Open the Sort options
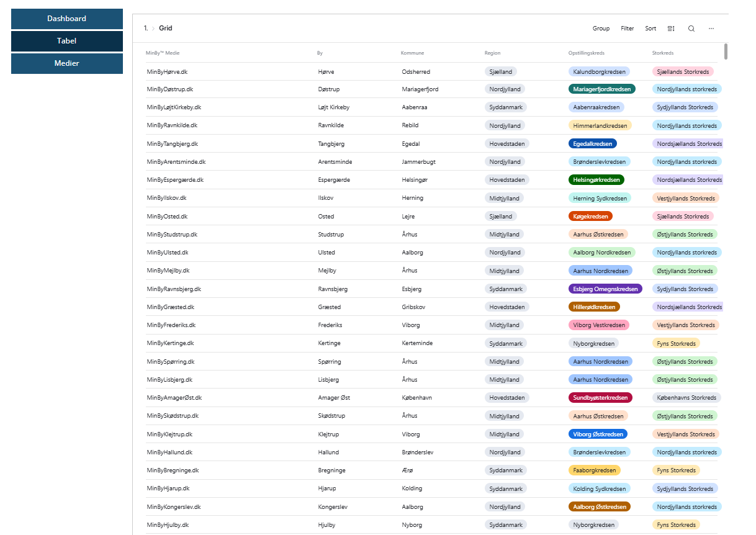 [x=650, y=29]
